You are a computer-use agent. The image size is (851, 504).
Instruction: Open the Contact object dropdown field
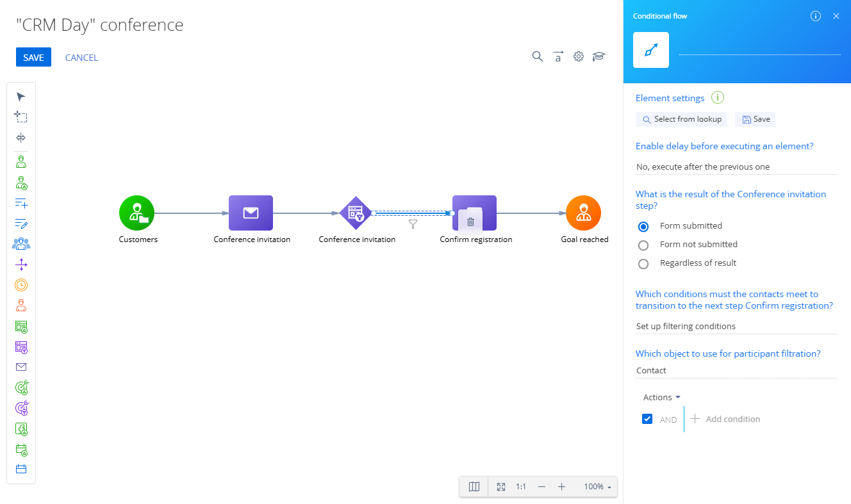pos(736,370)
